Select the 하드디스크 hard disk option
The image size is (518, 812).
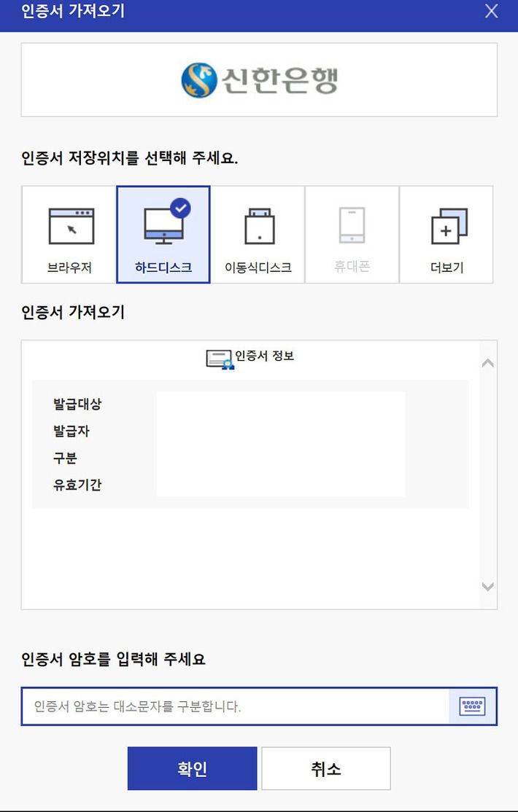tap(163, 235)
